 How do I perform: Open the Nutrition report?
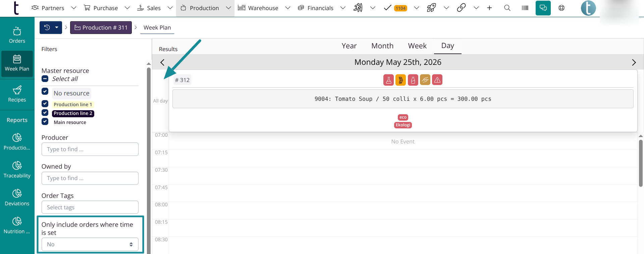pos(17,225)
